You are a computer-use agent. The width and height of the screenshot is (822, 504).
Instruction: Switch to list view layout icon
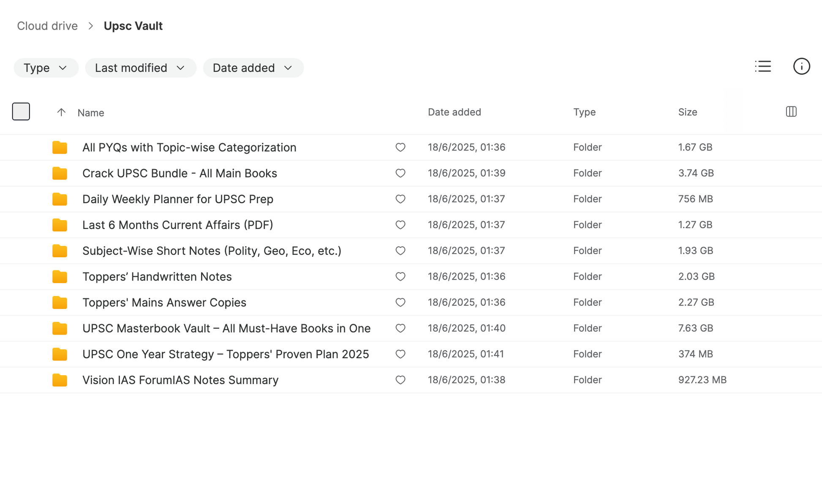tap(763, 66)
